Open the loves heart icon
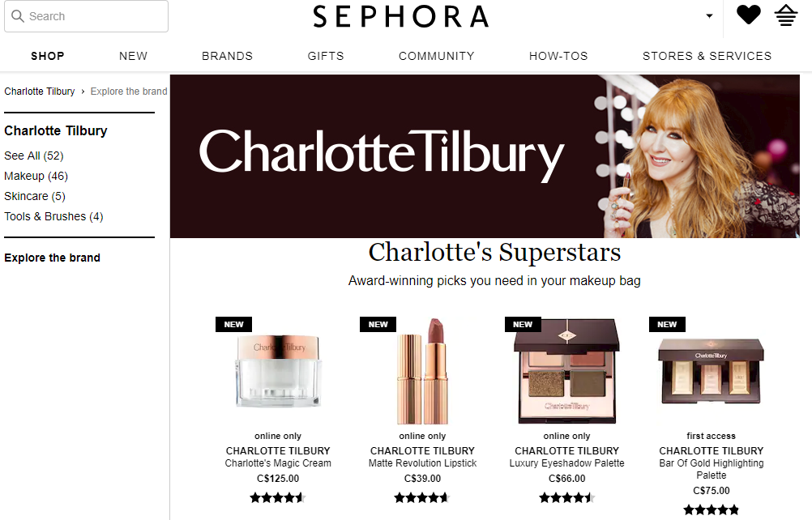This screenshot has width=812, height=520. (x=748, y=15)
